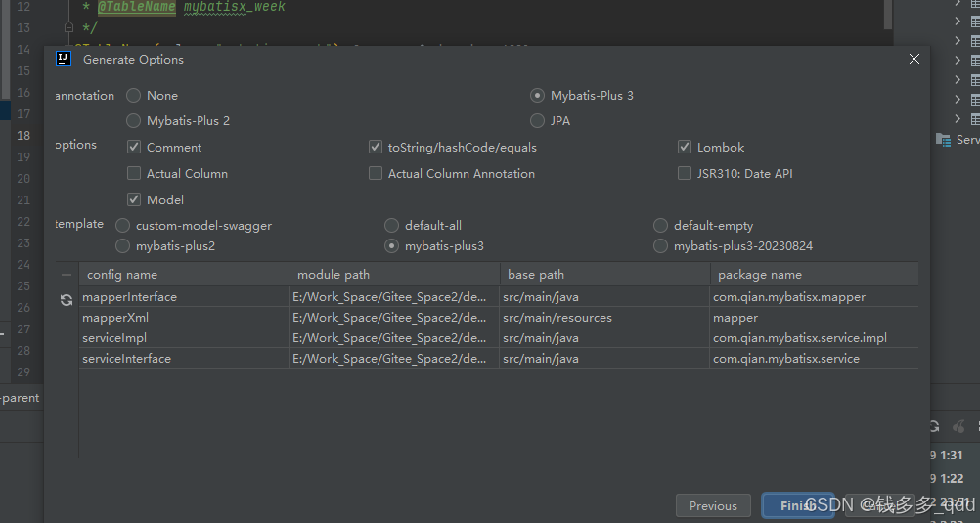Image resolution: width=980 pixels, height=523 pixels.
Task: Enable JSR310: Date API checkbox
Action: tap(685, 173)
